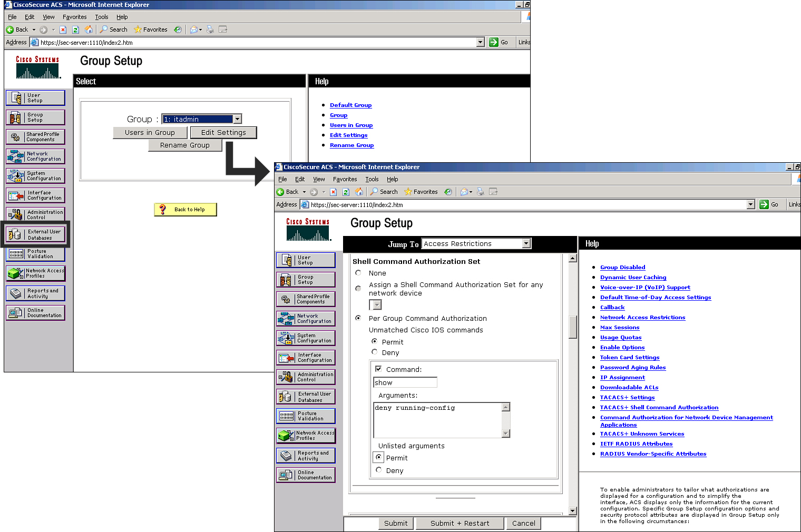Open User Setup in back window sidebar

tap(35, 98)
